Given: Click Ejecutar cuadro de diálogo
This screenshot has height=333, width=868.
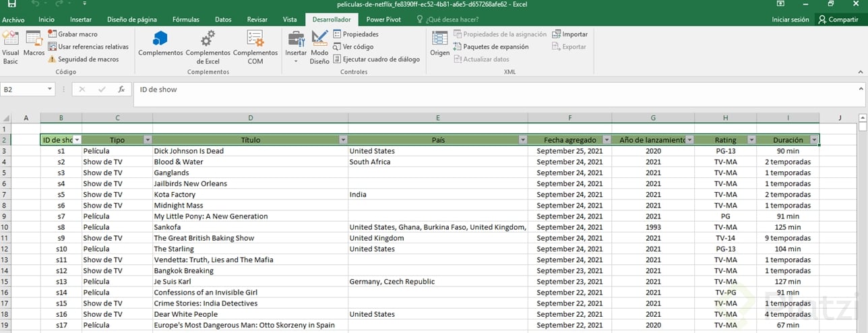Looking at the screenshot, I should (376, 59).
